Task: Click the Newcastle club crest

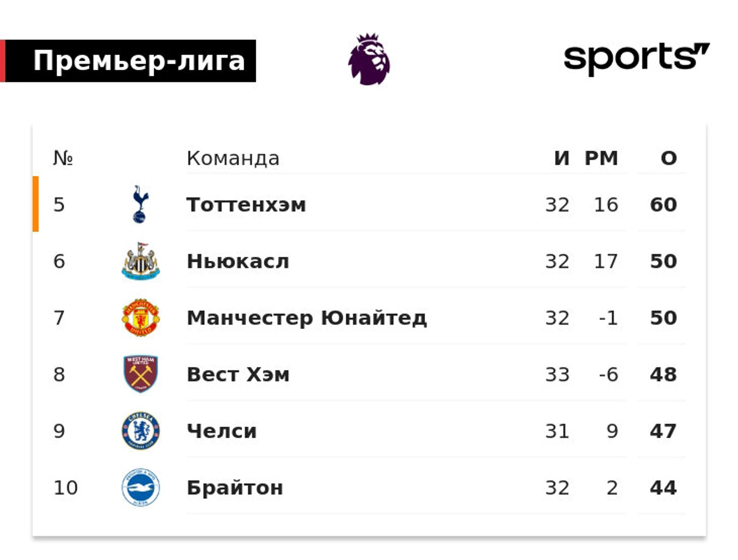Action: (141, 261)
